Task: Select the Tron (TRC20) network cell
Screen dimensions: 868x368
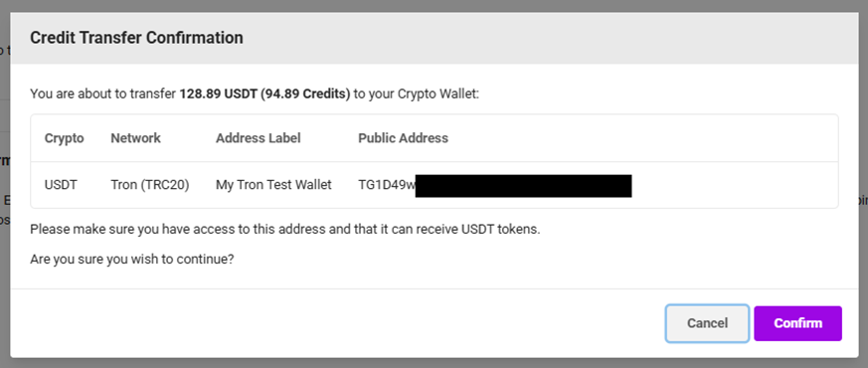Action: (150, 185)
